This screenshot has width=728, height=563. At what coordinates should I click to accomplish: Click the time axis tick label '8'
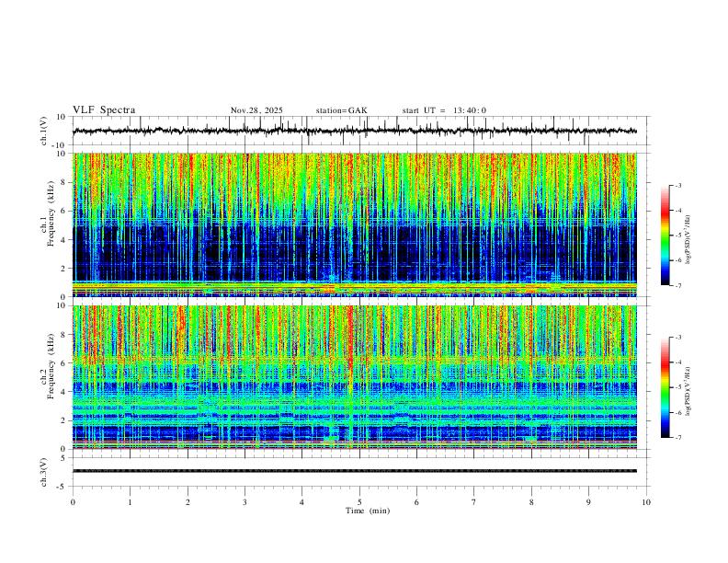531,502
